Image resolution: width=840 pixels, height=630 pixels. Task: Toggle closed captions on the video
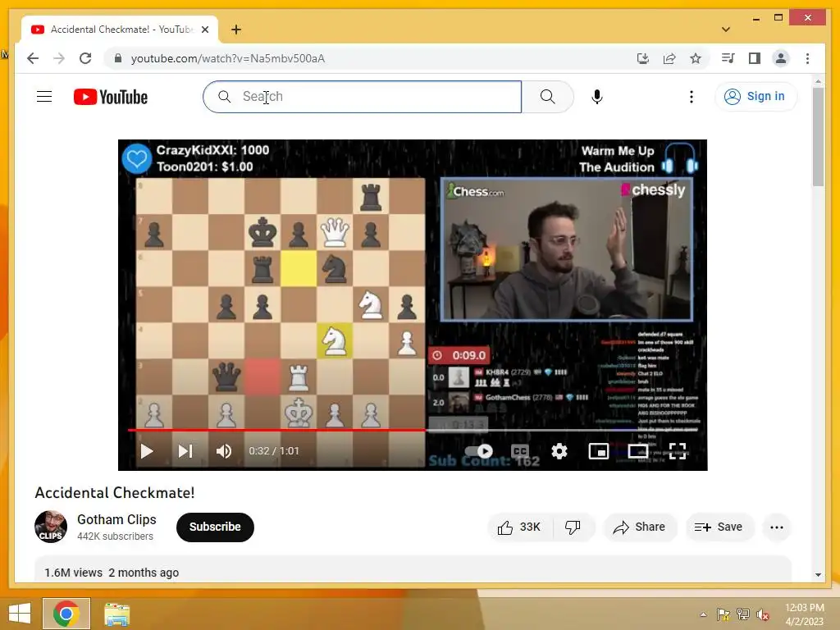(x=519, y=451)
